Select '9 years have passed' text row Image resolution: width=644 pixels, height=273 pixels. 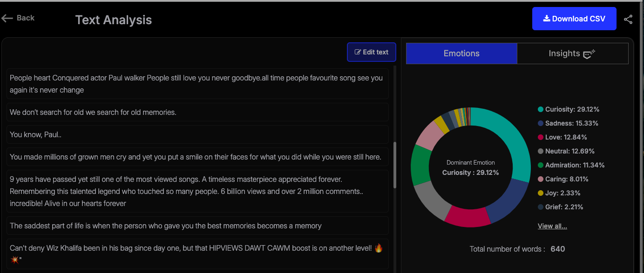[197, 191]
